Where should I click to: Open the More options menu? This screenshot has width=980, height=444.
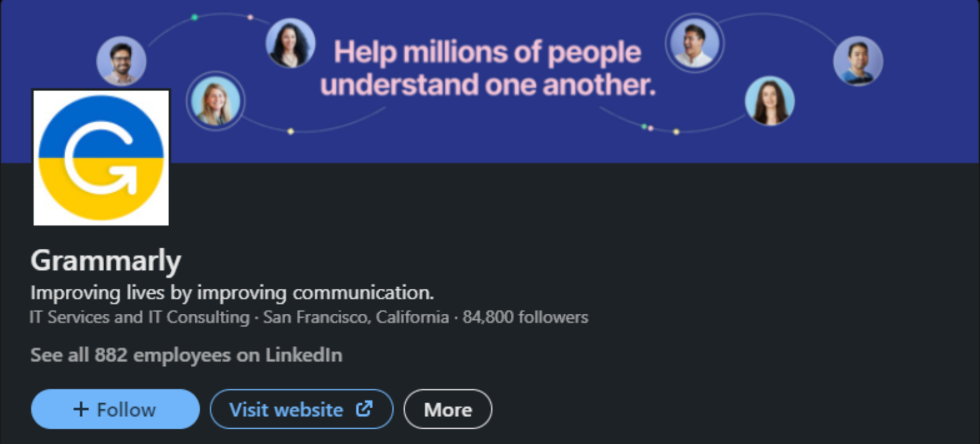tap(447, 409)
